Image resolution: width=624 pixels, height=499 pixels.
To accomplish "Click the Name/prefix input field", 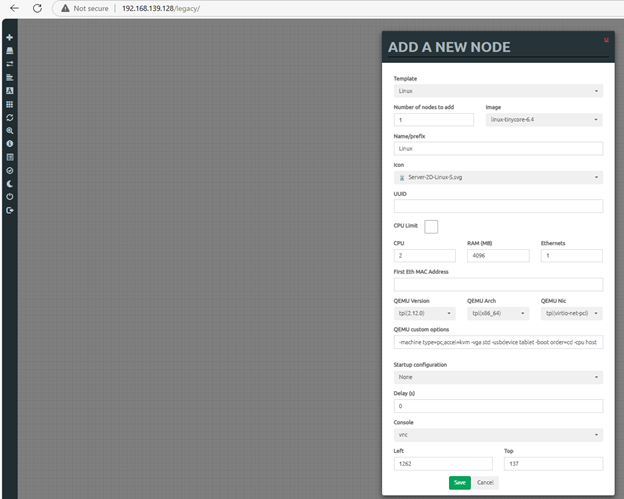I will (498, 148).
